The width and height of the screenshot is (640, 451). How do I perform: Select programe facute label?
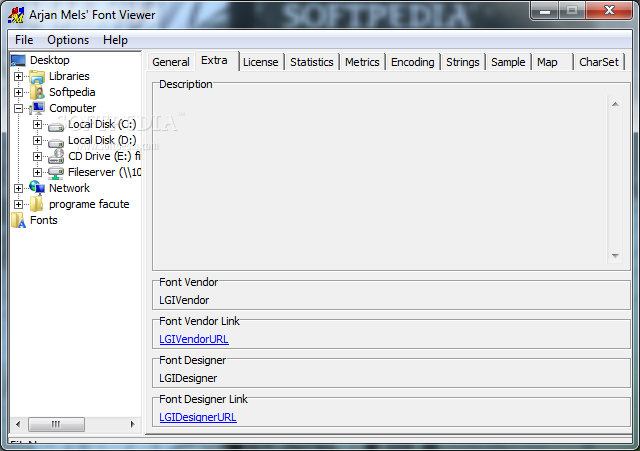89,204
